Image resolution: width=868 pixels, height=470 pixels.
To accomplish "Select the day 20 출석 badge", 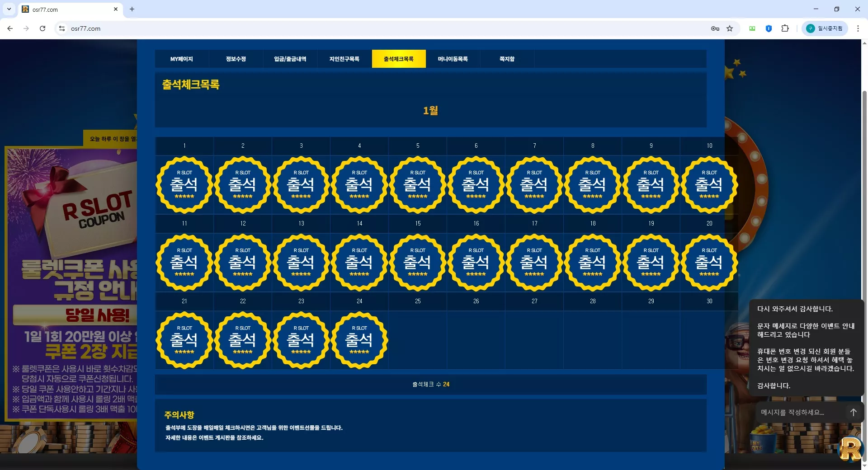I will 709,262.
